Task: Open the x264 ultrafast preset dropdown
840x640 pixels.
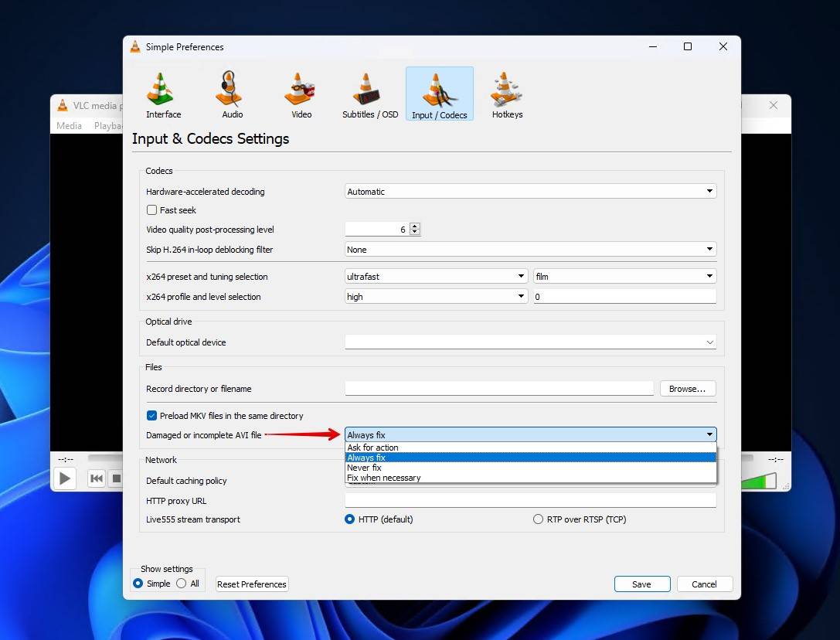Action: (436, 276)
